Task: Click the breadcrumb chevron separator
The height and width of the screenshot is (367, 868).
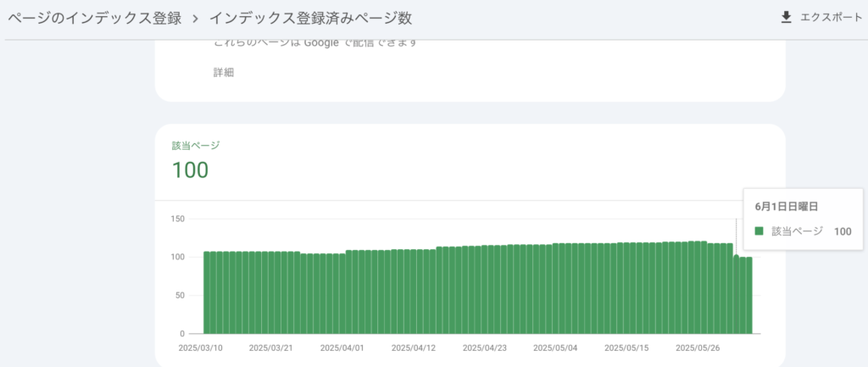Action: 196,19
